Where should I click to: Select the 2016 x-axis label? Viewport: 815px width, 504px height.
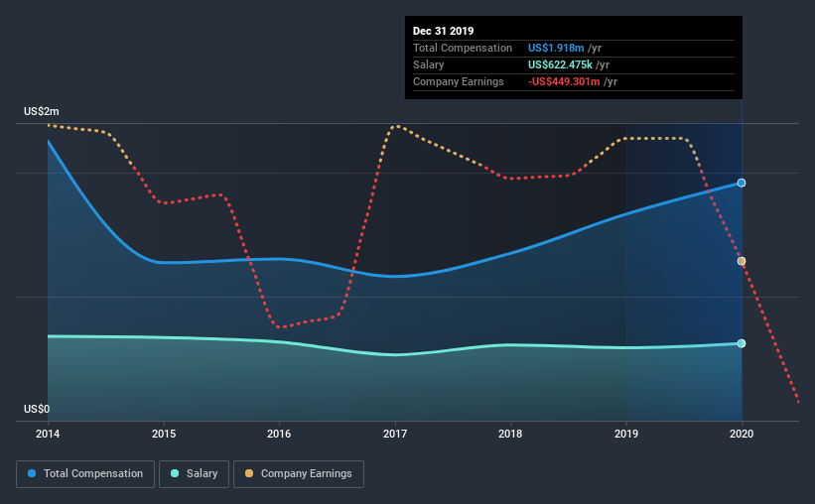click(x=279, y=434)
